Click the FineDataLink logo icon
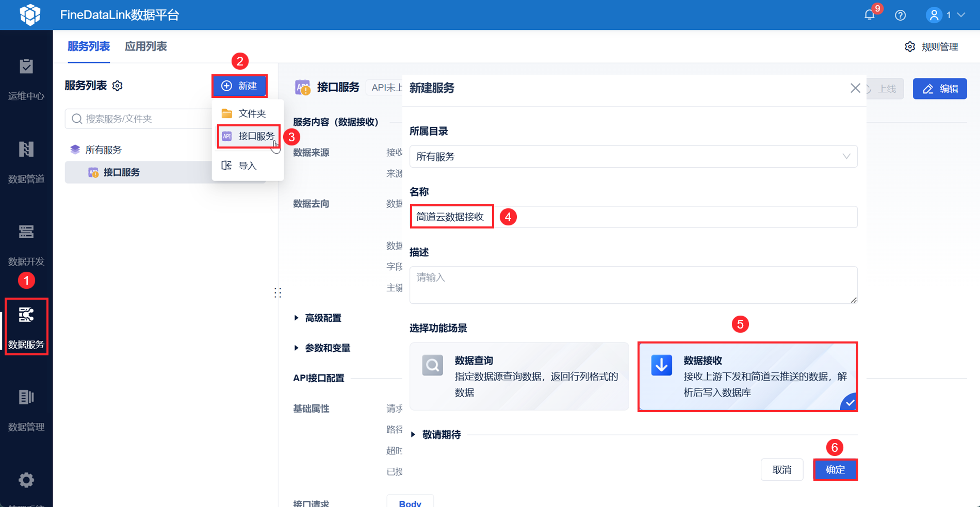 (x=30, y=14)
